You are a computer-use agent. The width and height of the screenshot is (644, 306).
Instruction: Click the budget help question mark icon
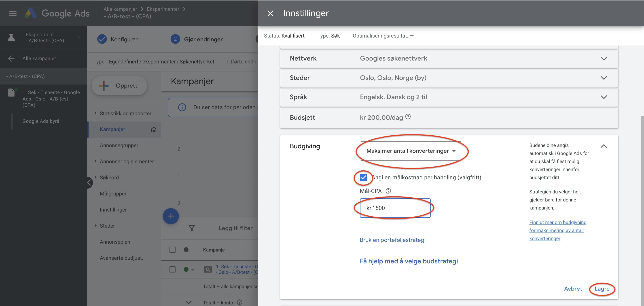pos(408,117)
